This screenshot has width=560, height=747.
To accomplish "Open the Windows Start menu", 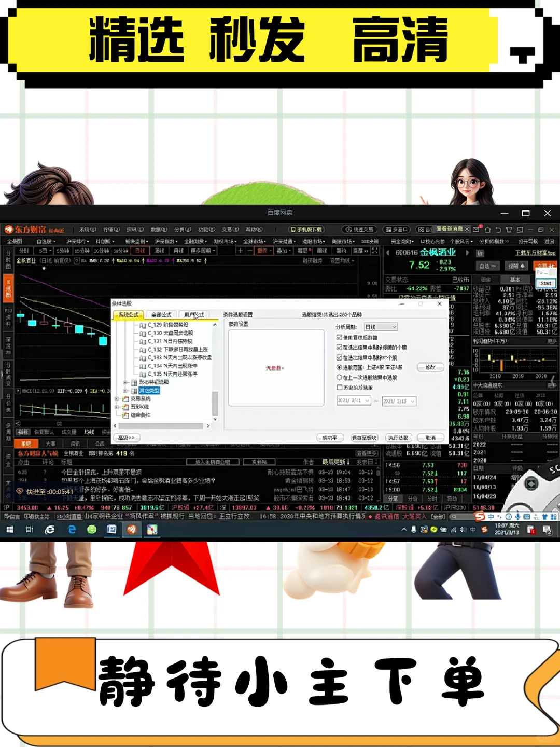I will pos(9,530).
